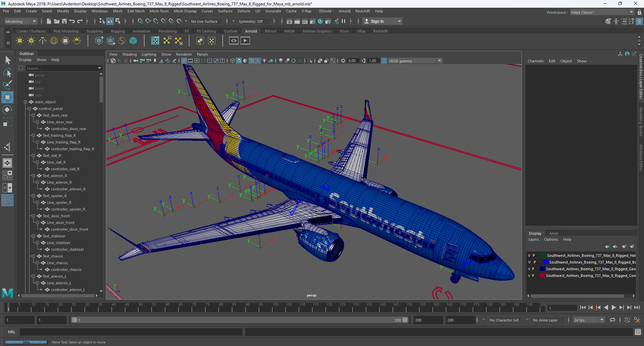Create an Arnold area light from shelf
The image size is (644, 346).
click(x=20, y=41)
